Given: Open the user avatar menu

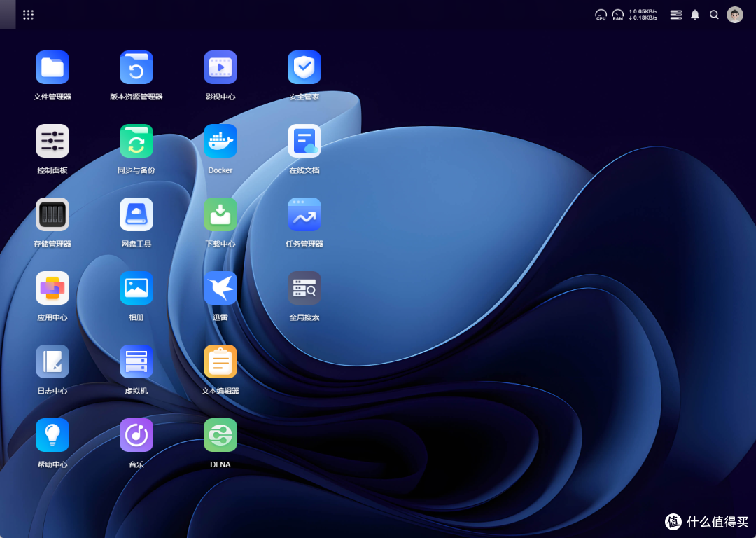Looking at the screenshot, I should [735, 15].
